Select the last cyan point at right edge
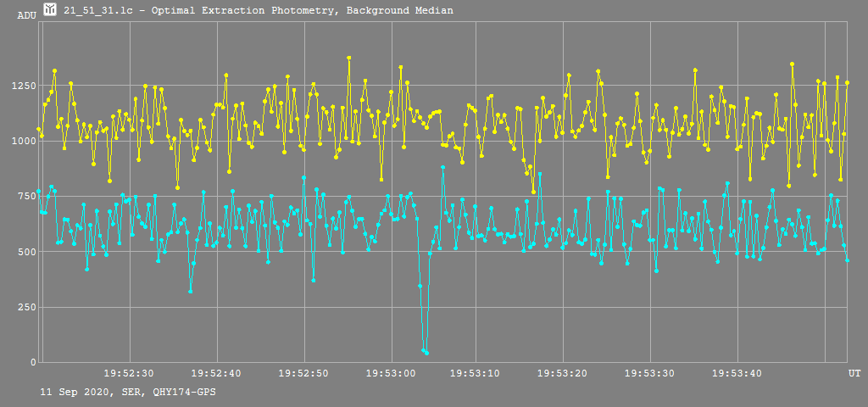This screenshot has height=407, width=868. 847,259
